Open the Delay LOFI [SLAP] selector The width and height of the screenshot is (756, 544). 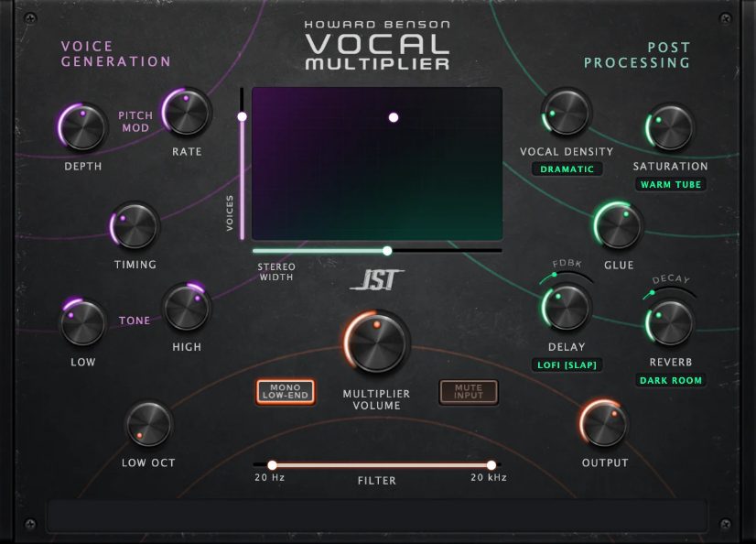click(567, 365)
